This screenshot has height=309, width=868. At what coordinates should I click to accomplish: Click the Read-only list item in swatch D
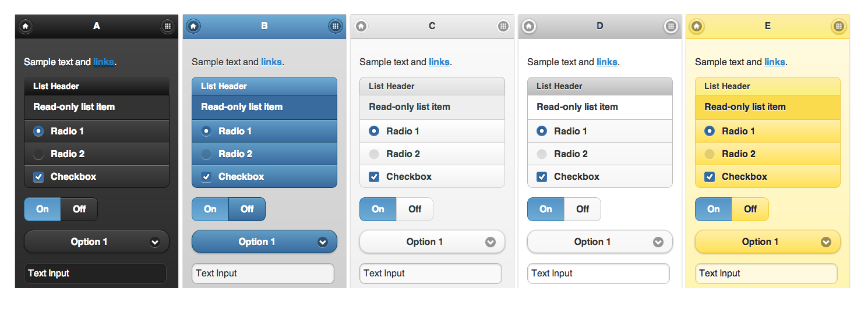click(600, 107)
